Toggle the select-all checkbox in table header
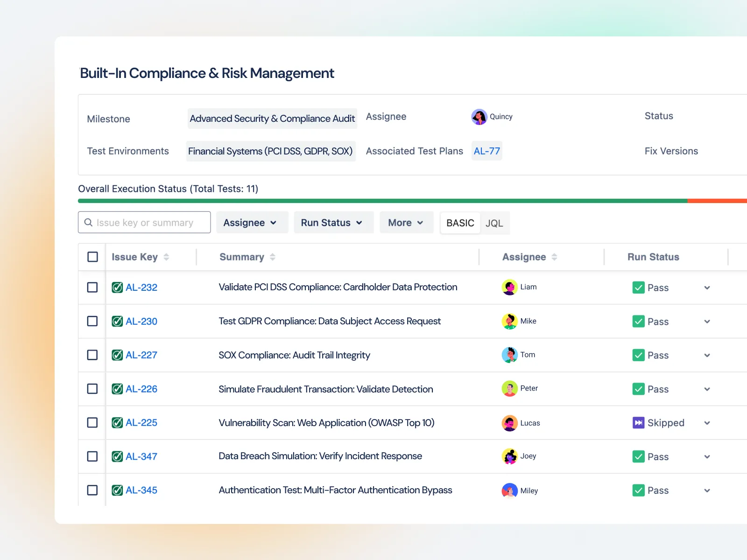This screenshot has width=747, height=560. point(92,257)
